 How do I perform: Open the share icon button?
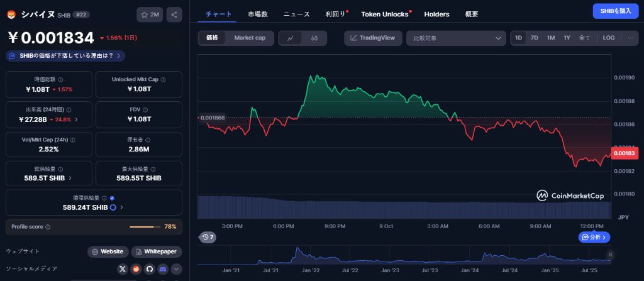[174, 15]
